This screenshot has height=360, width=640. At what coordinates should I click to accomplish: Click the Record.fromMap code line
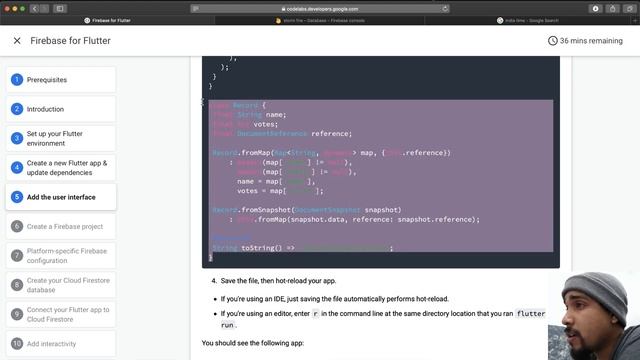331,153
